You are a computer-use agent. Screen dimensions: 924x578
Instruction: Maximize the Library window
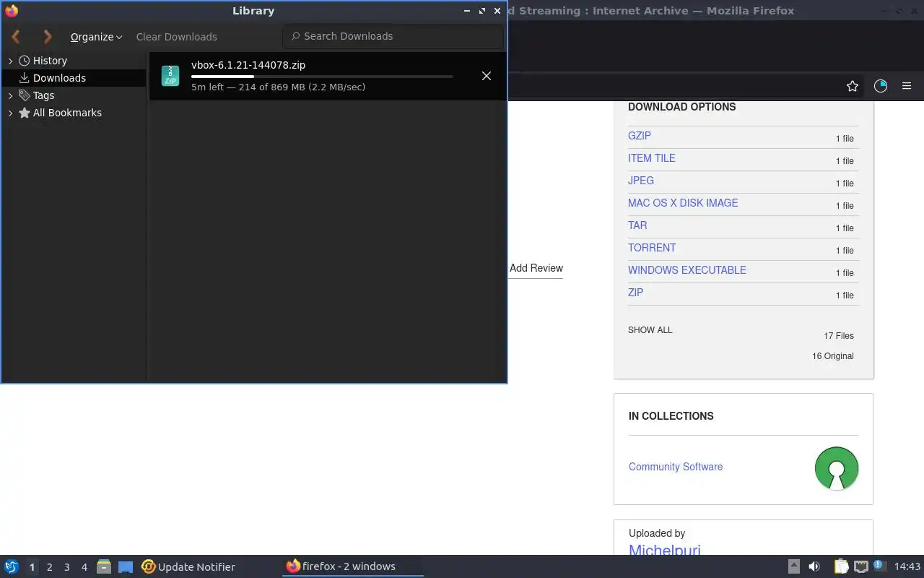coord(482,11)
